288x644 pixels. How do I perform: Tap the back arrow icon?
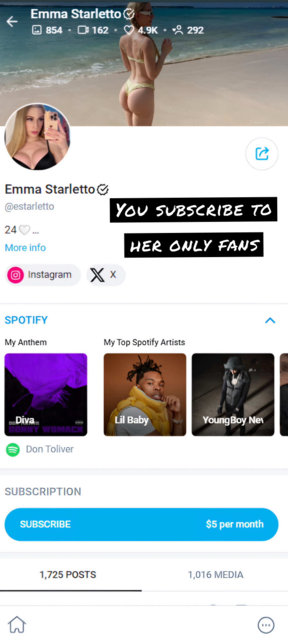[x=12, y=21]
